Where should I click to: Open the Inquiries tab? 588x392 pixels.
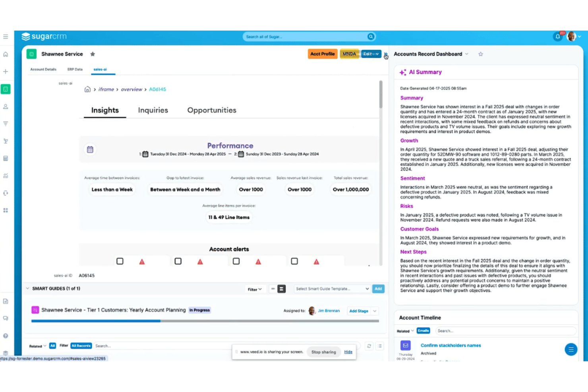[x=153, y=110]
